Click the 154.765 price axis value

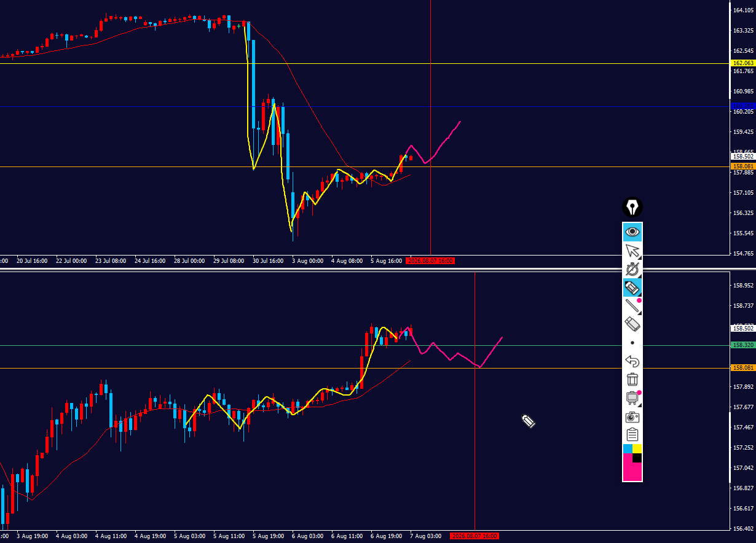coord(743,254)
